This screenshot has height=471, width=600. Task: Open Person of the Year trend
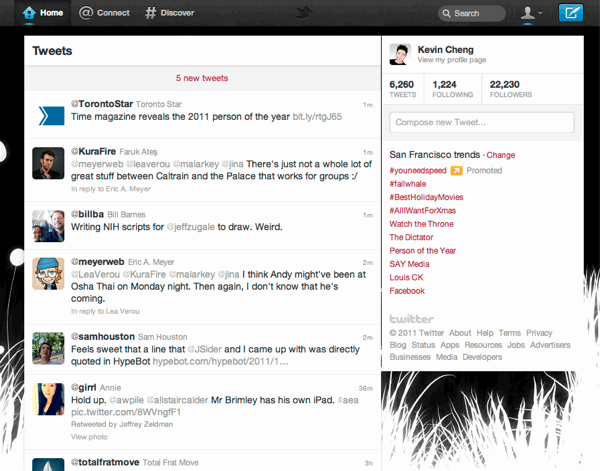pyautogui.click(x=422, y=251)
